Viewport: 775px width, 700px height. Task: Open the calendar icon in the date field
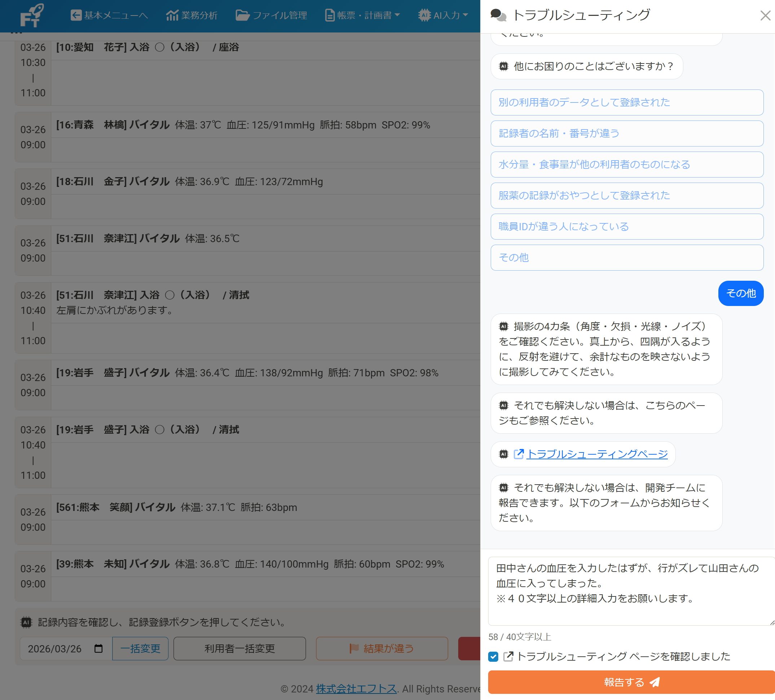[99, 648]
